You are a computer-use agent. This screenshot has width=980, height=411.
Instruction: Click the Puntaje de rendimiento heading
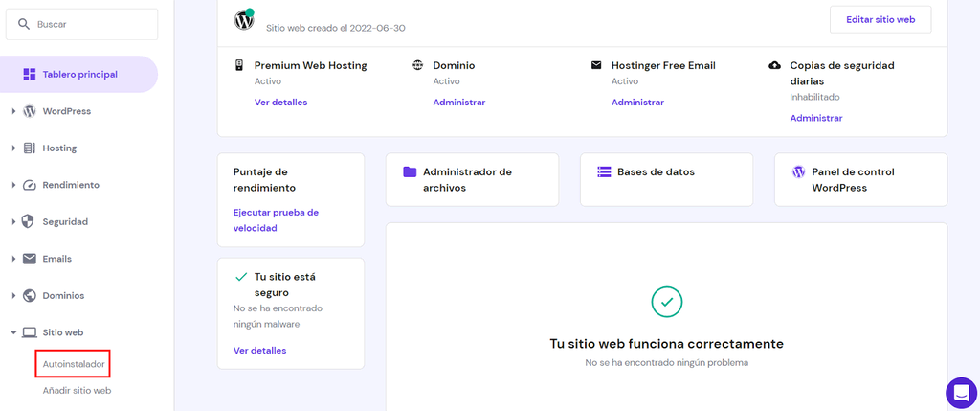point(264,179)
